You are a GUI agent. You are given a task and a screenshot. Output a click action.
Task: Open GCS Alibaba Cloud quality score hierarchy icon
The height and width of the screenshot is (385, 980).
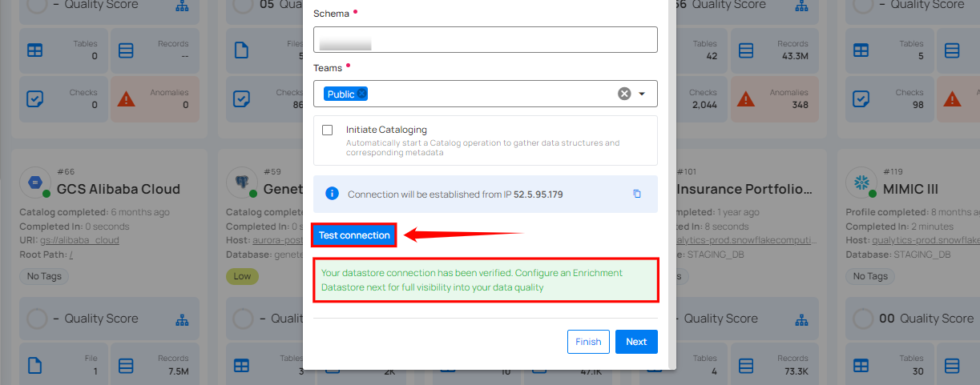[x=181, y=319]
